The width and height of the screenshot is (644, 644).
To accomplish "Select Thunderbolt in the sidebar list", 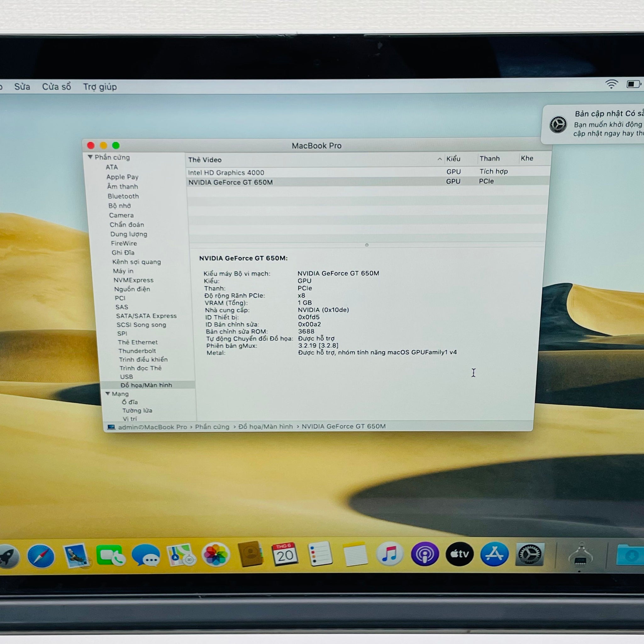I will point(137,351).
